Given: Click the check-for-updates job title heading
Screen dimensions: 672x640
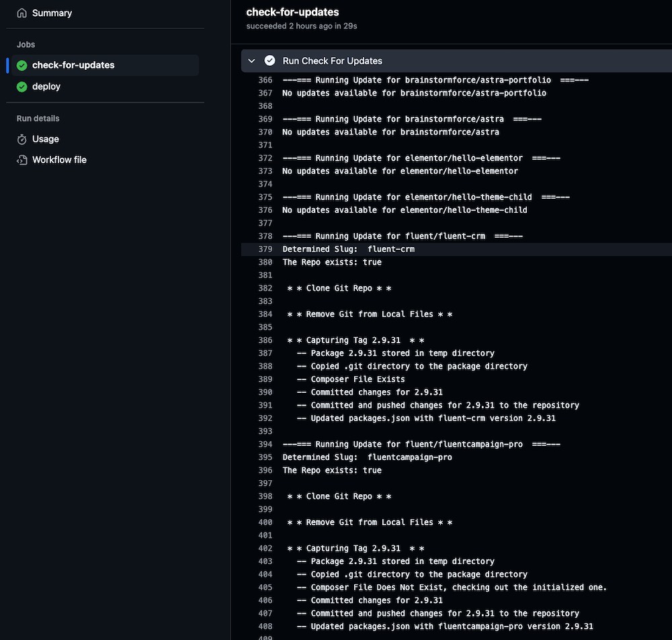Looking at the screenshot, I should (x=293, y=12).
